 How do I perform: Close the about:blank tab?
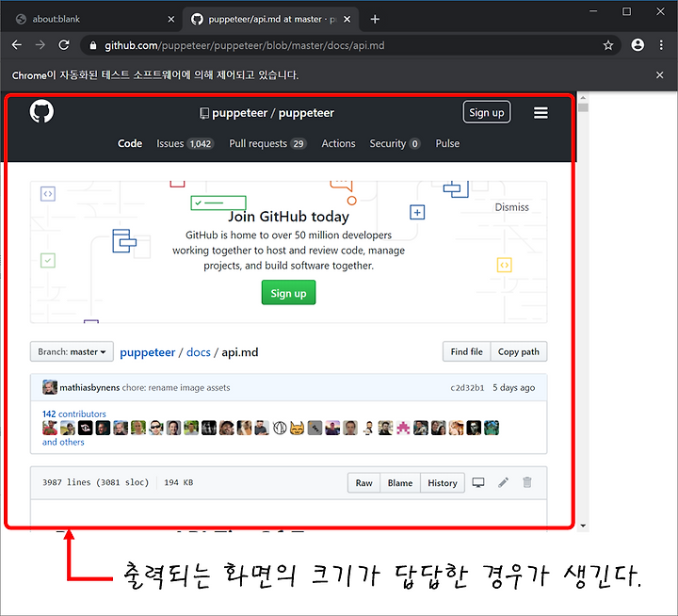pos(171,19)
